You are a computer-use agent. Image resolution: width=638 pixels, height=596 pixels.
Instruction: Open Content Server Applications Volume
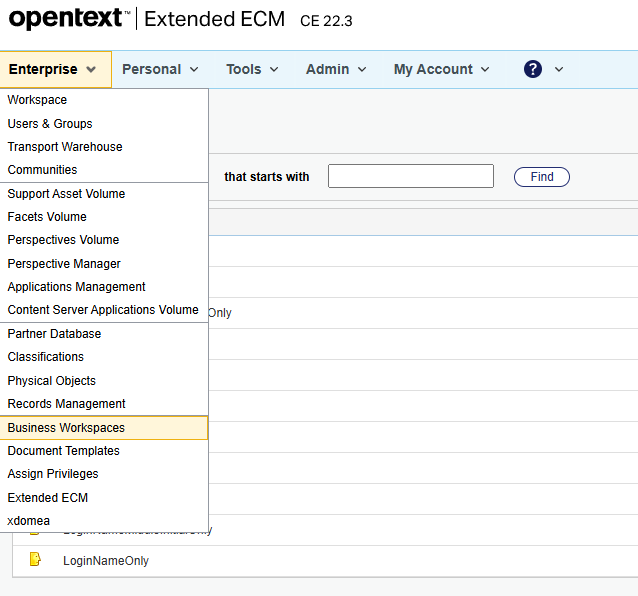(x=103, y=310)
